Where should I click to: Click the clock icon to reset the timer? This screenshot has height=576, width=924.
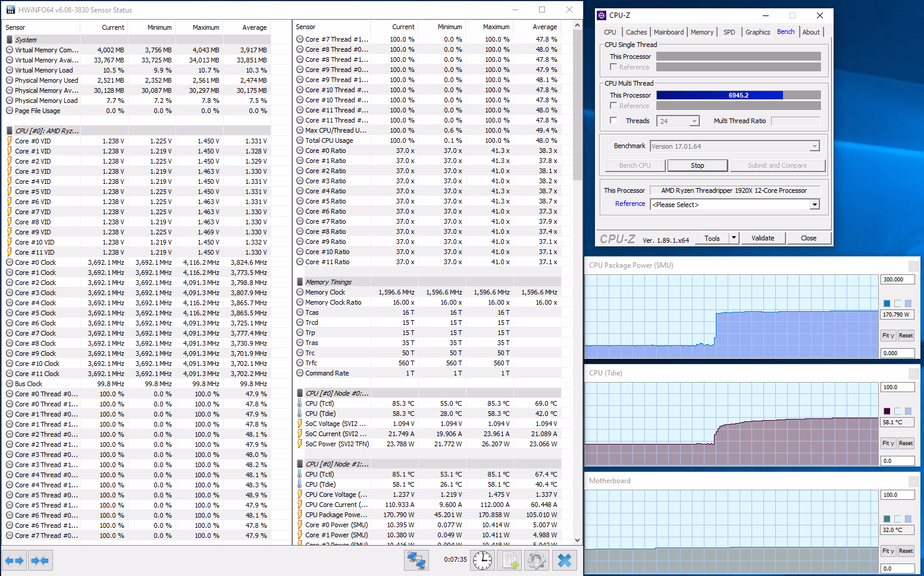(483, 561)
